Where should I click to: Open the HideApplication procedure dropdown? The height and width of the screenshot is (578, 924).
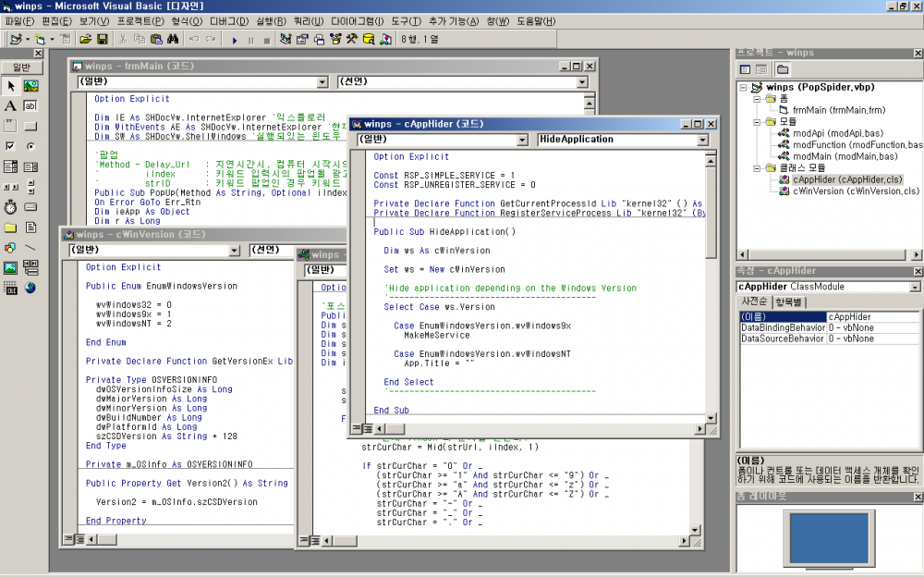(x=702, y=140)
